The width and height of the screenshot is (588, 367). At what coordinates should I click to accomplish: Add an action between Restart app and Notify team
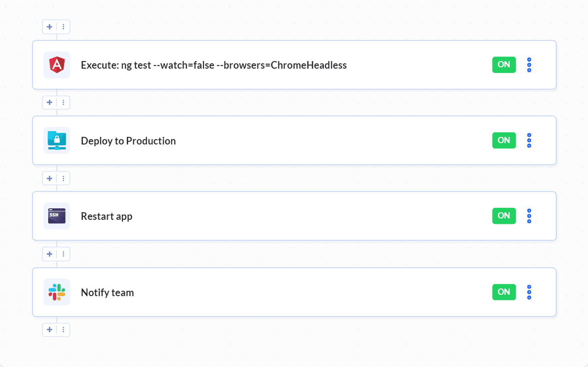(x=50, y=254)
